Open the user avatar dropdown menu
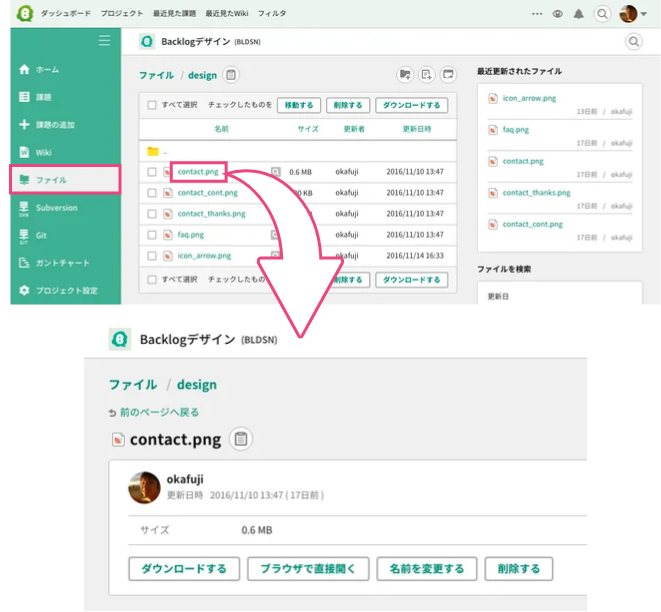661x612 pixels. coord(633,14)
